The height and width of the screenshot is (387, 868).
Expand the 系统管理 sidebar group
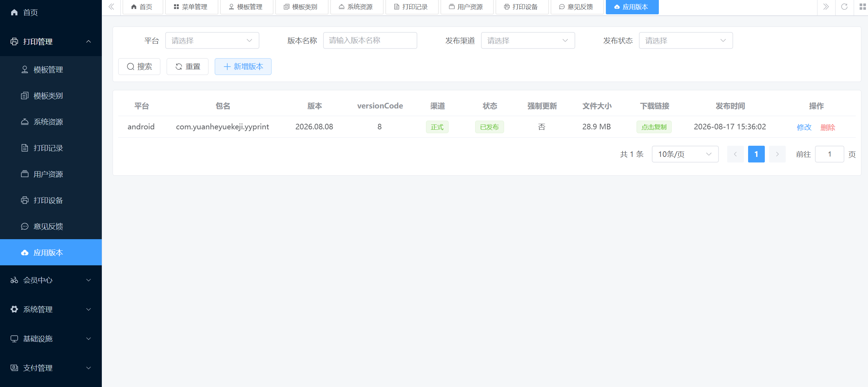tap(51, 309)
